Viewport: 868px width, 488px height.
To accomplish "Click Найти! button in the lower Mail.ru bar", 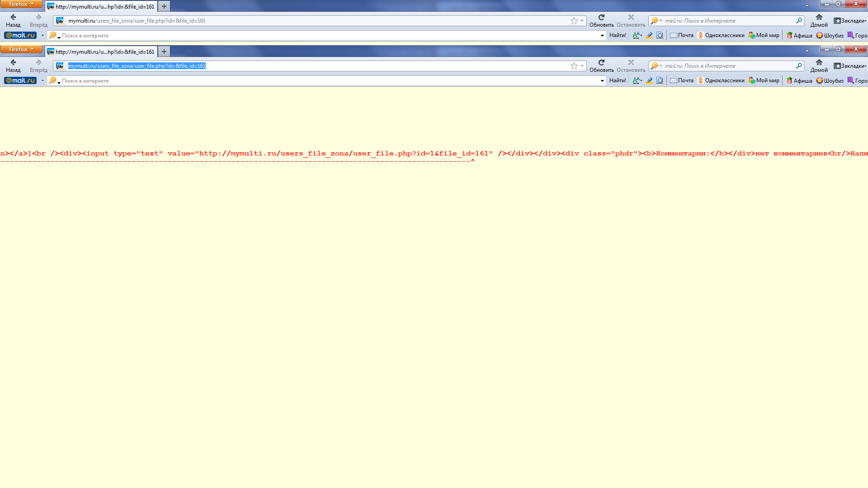I will point(618,80).
